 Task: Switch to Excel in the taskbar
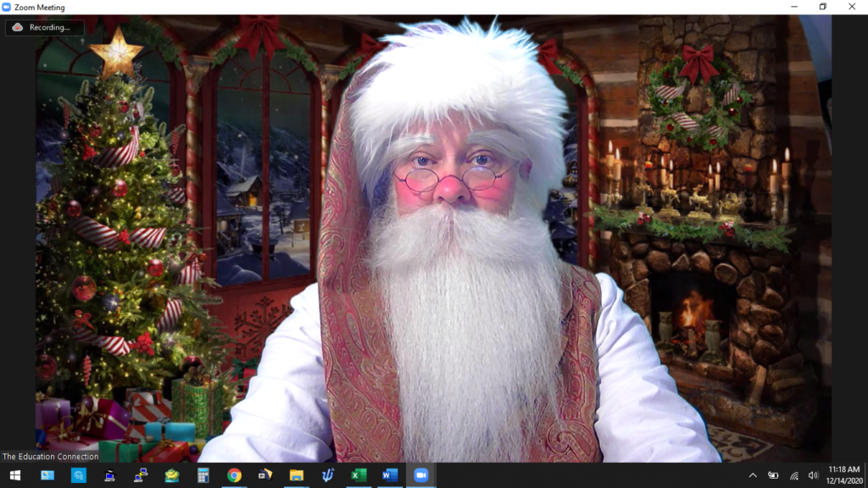click(359, 475)
